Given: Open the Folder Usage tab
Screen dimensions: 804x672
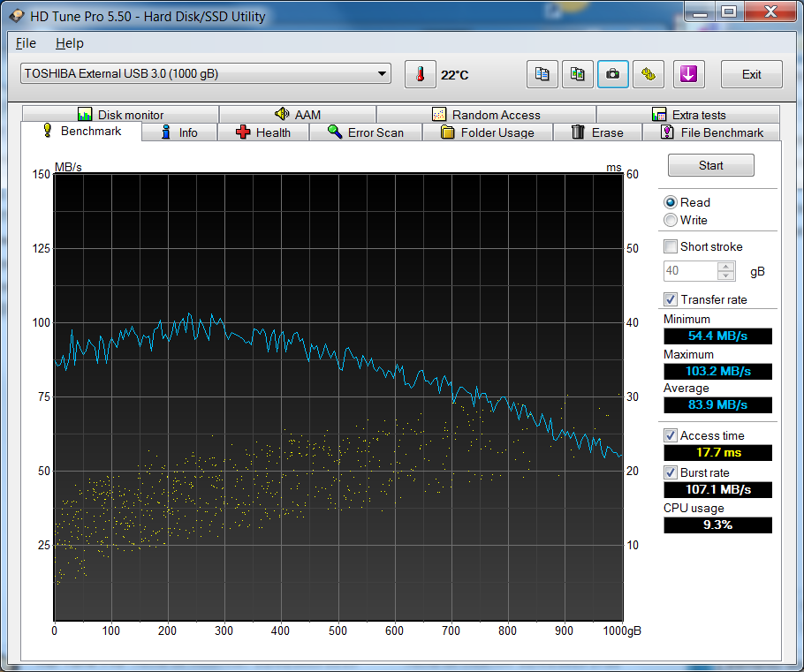Looking at the screenshot, I should [487, 132].
